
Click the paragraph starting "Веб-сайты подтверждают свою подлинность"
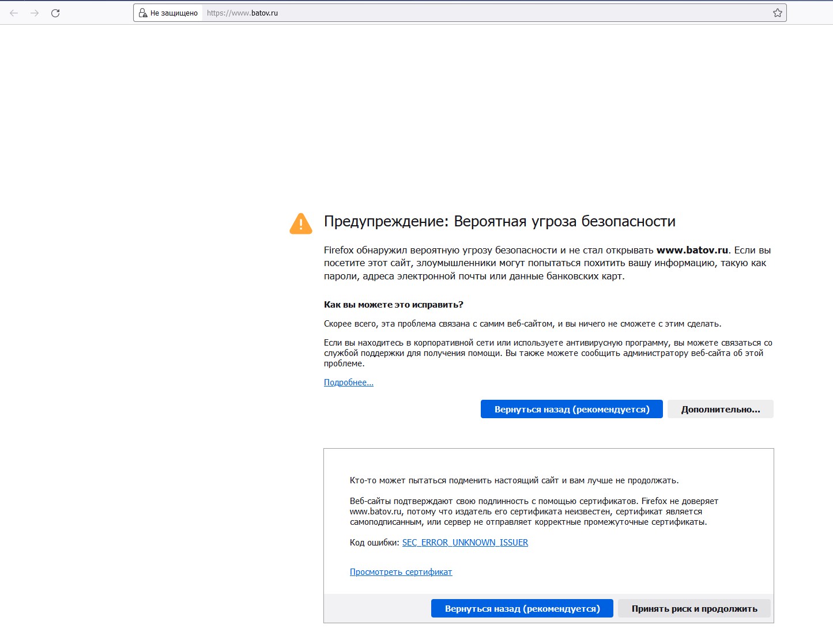[534, 512]
